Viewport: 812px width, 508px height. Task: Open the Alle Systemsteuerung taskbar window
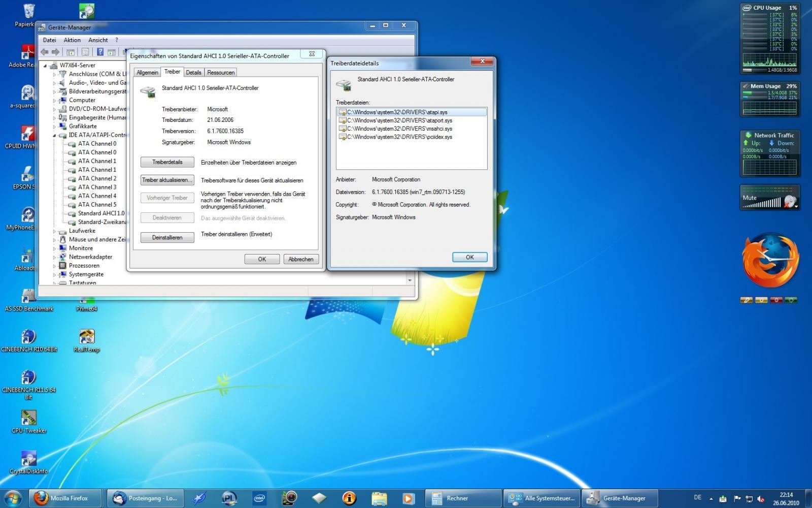pos(542,498)
